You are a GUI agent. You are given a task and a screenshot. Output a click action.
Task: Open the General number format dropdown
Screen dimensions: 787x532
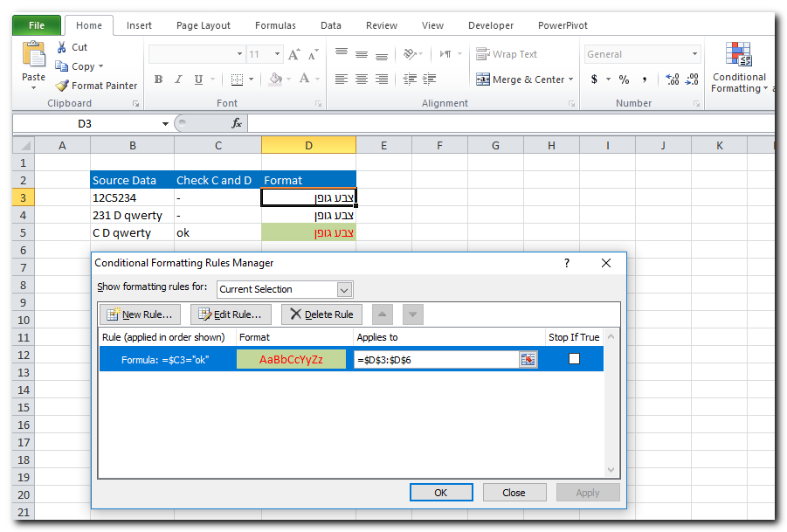pyautogui.click(x=695, y=54)
